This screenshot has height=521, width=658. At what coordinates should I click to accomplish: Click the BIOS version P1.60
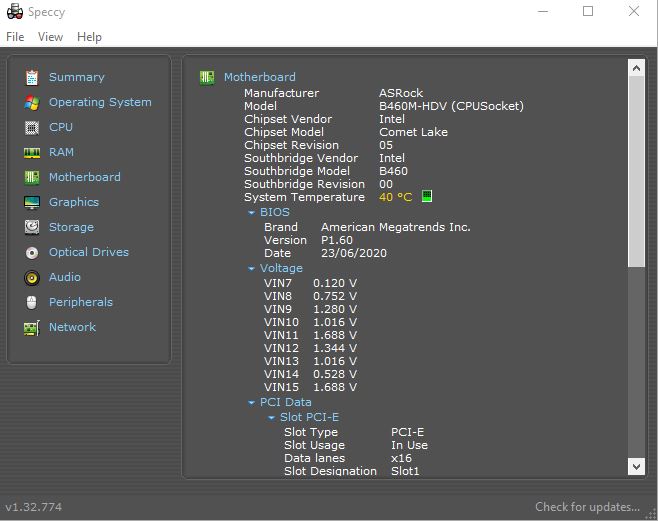click(337, 240)
